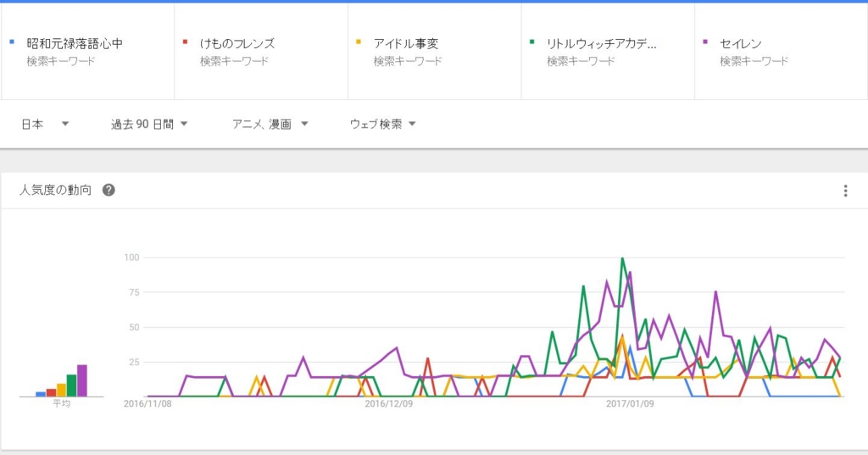The width and height of the screenshot is (868, 455).
Task: Click the purple average bar in 平均 chart
Action: [x=82, y=380]
